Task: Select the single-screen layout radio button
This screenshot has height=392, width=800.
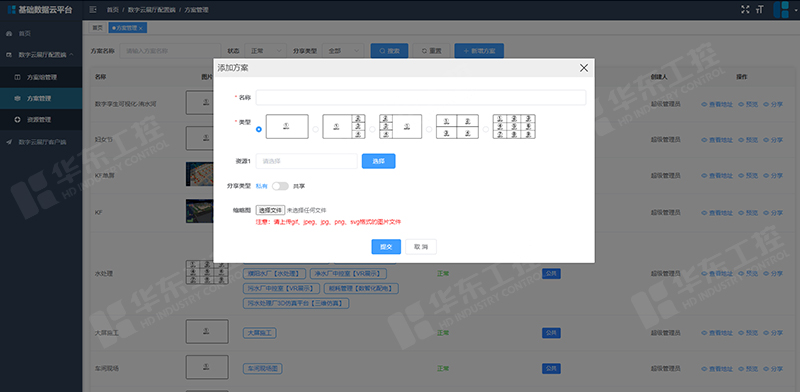Action: coord(259,129)
